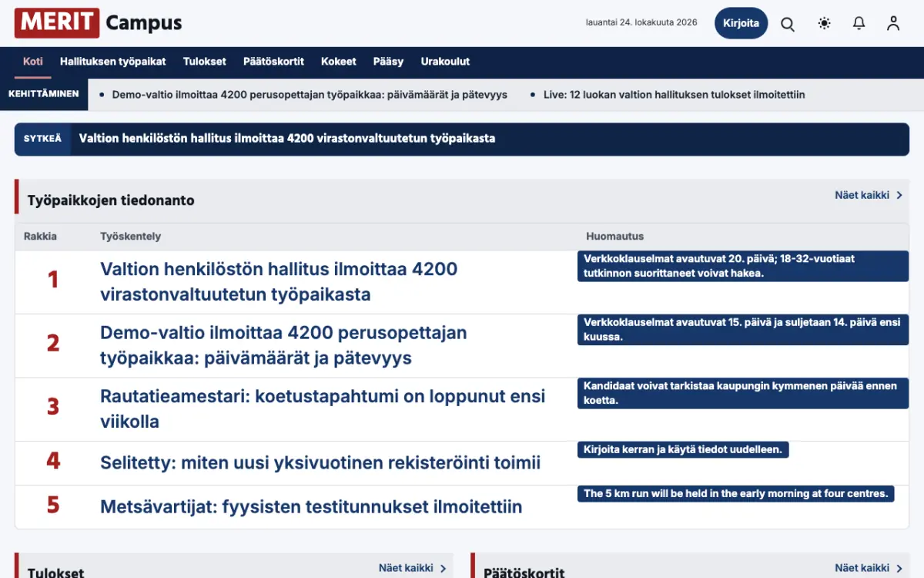Go to Päätöskortit in navigation bar
The width and height of the screenshot is (924, 578).
273,62
